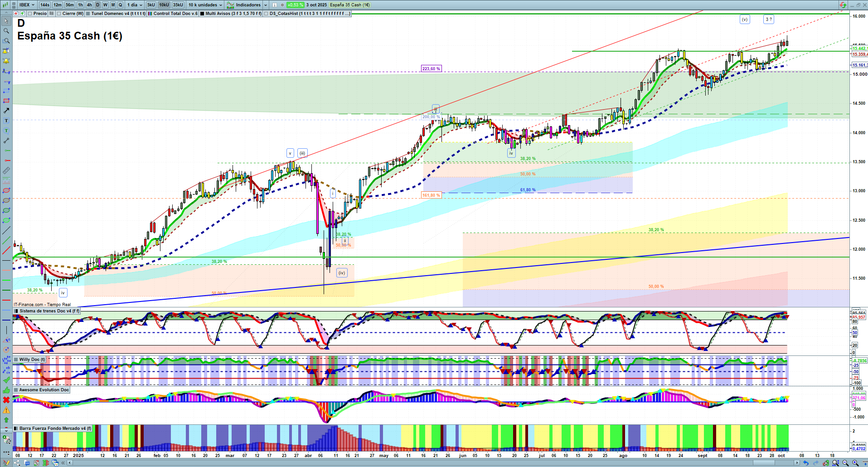Screen dimensions: 868x467
Task: Click the Indicadores button
Action: point(244,5)
